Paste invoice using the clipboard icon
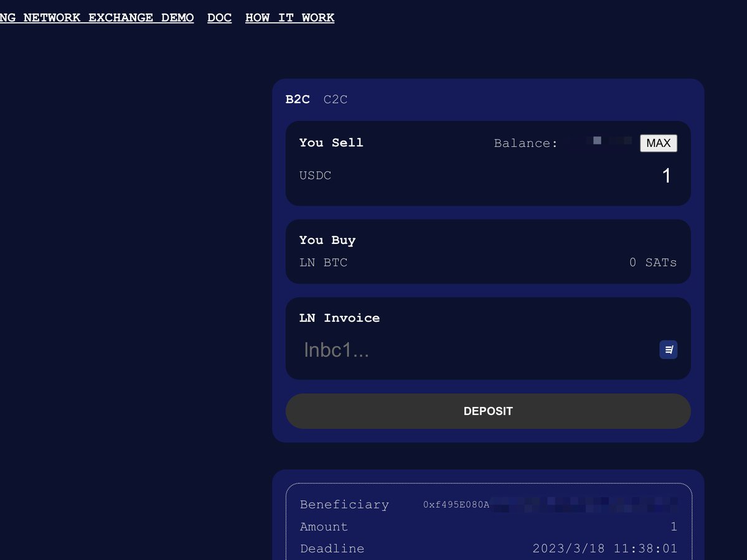Image resolution: width=747 pixels, height=560 pixels. coord(668,350)
